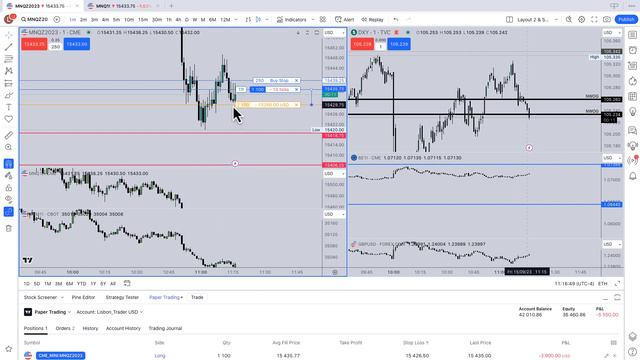Publish the chart idea
This screenshot has width=640, height=360.
[626, 20]
